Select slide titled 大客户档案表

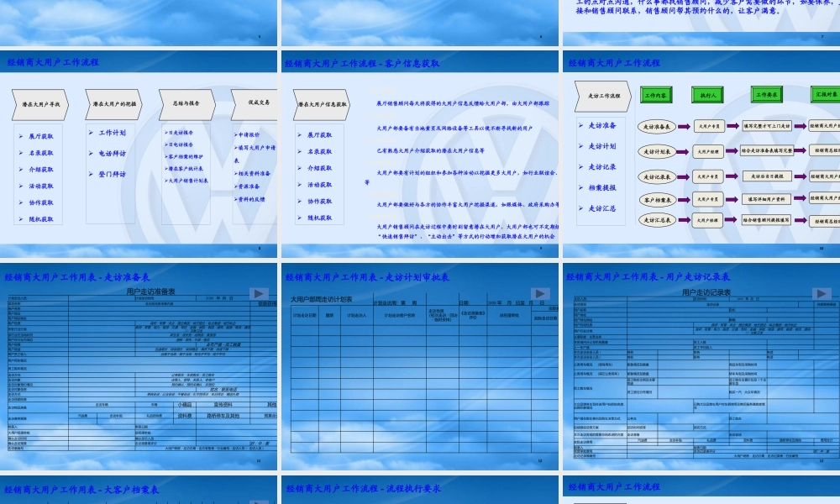coord(139,490)
